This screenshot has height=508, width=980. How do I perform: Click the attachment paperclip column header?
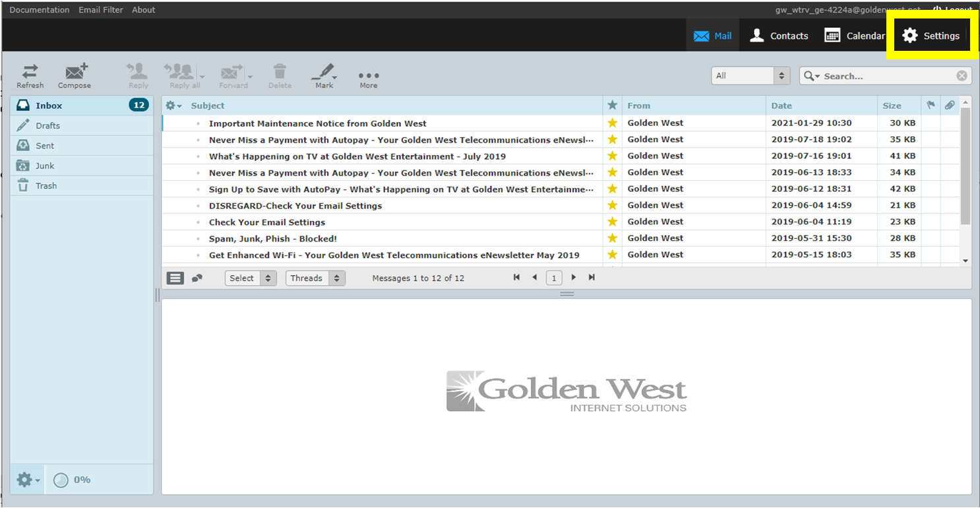pyautogui.click(x=950, y=105)
